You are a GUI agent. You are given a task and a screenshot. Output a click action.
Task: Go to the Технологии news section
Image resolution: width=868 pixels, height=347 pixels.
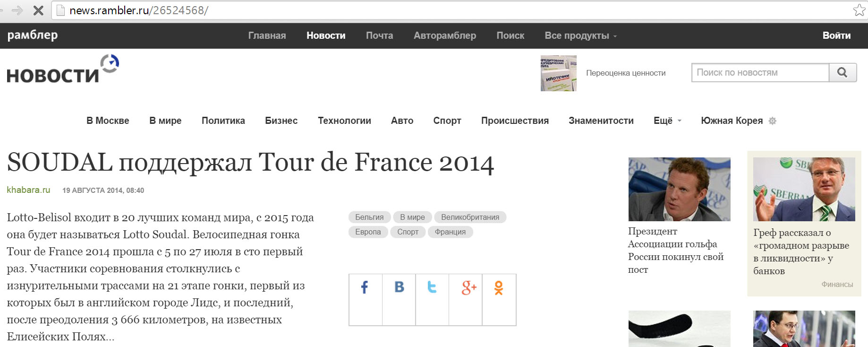pos(344,121)
